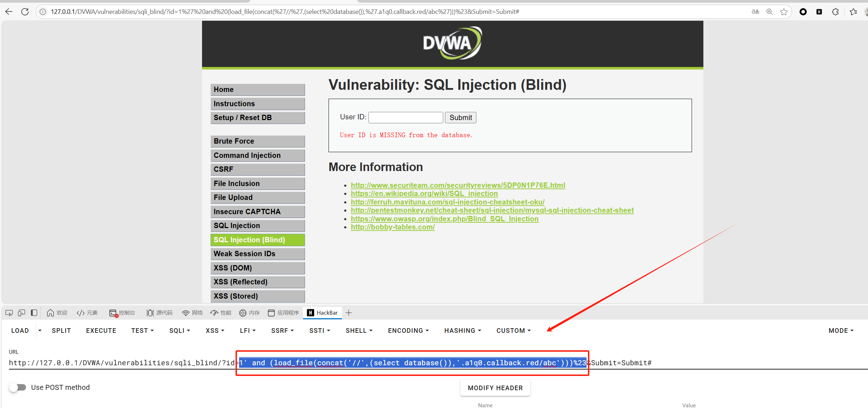Viewport: 868px width, 408px height.
Task: Open the ENCODING dropdown in HackBar
Action: (x=408, y=331)
